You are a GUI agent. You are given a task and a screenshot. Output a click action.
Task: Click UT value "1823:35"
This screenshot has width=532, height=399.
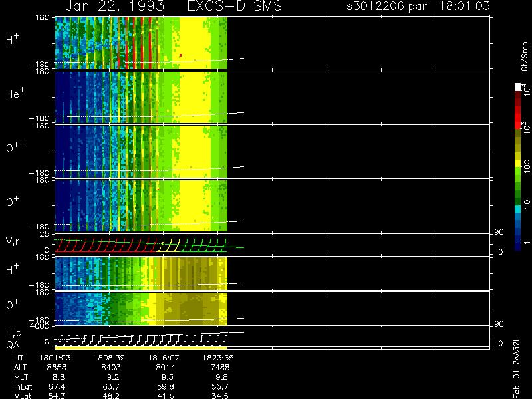(x=218, y=358)
